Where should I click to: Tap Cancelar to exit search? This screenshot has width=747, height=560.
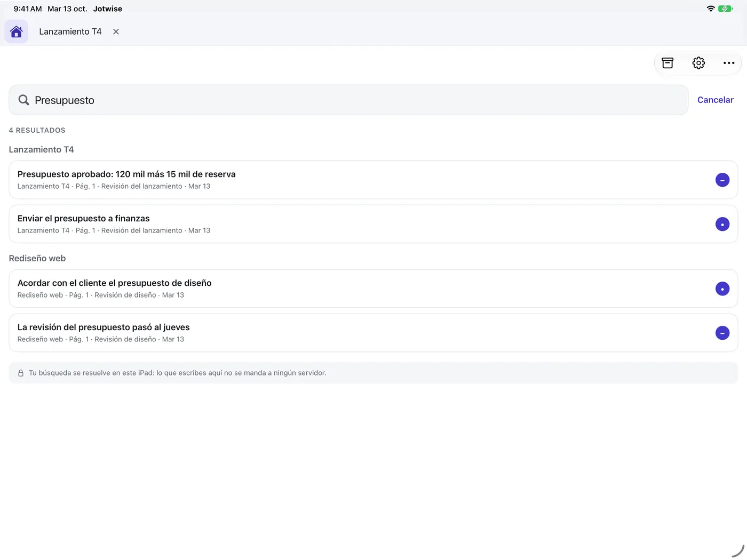[715, 100]
